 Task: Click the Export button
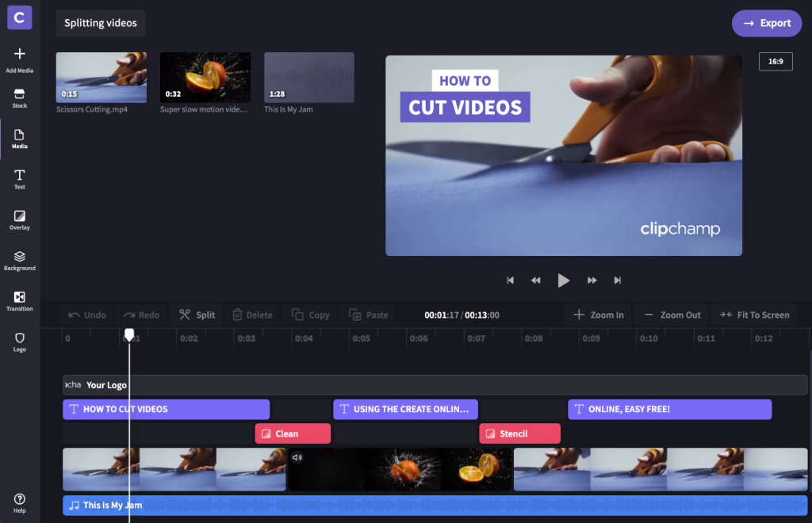[766, 23]
